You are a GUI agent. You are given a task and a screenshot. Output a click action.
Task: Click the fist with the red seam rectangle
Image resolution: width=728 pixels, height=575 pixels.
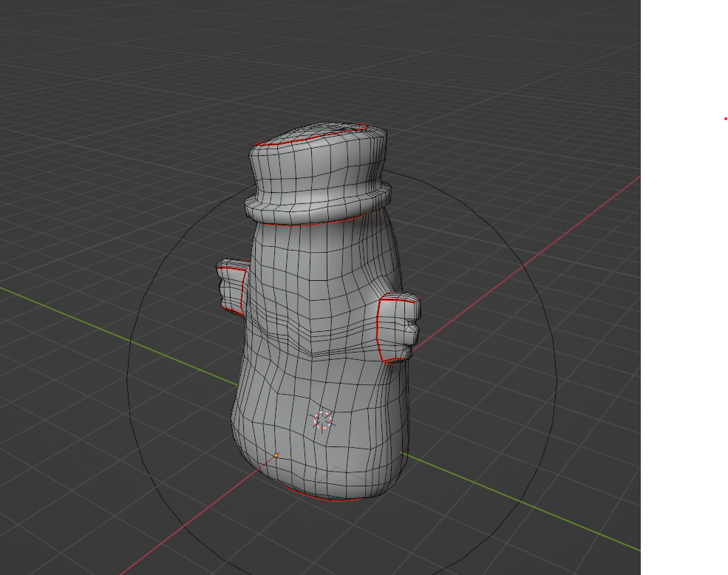point(398,327)
